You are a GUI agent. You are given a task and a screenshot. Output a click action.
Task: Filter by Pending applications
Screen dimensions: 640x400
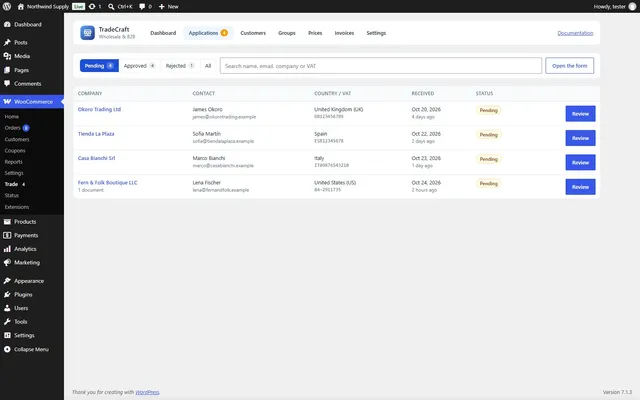[x=99, y=66]
